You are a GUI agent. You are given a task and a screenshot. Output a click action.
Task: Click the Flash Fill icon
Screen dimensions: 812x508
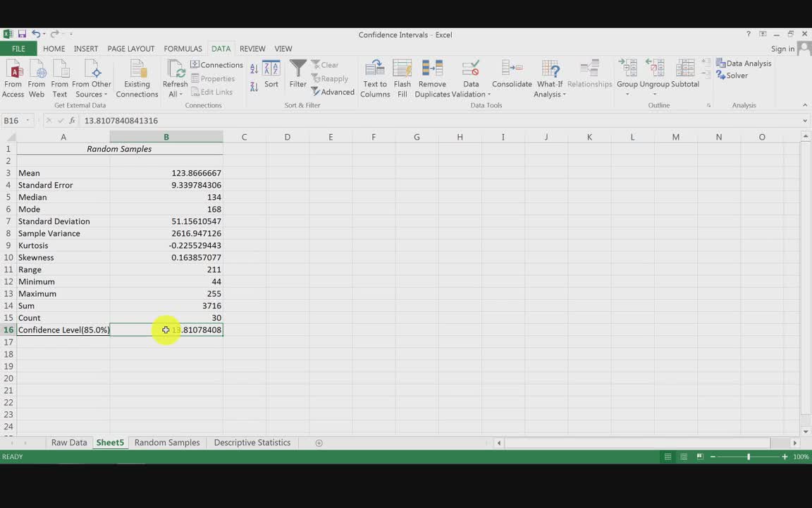pyautogui.click(x=402, y=78)
